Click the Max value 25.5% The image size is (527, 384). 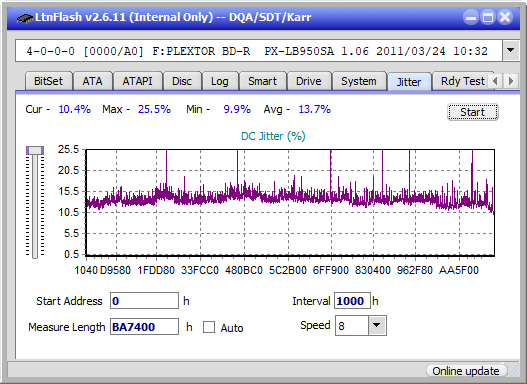click(x=154, y=109)
